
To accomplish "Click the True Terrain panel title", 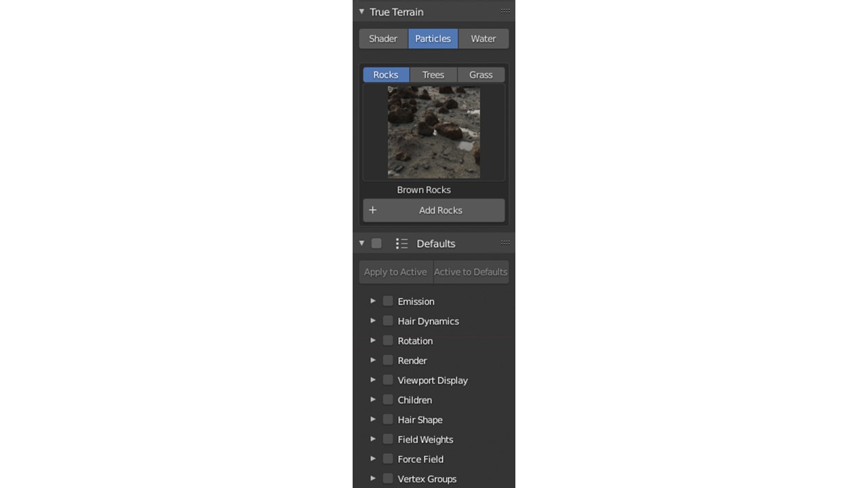I will click(397, 12).
